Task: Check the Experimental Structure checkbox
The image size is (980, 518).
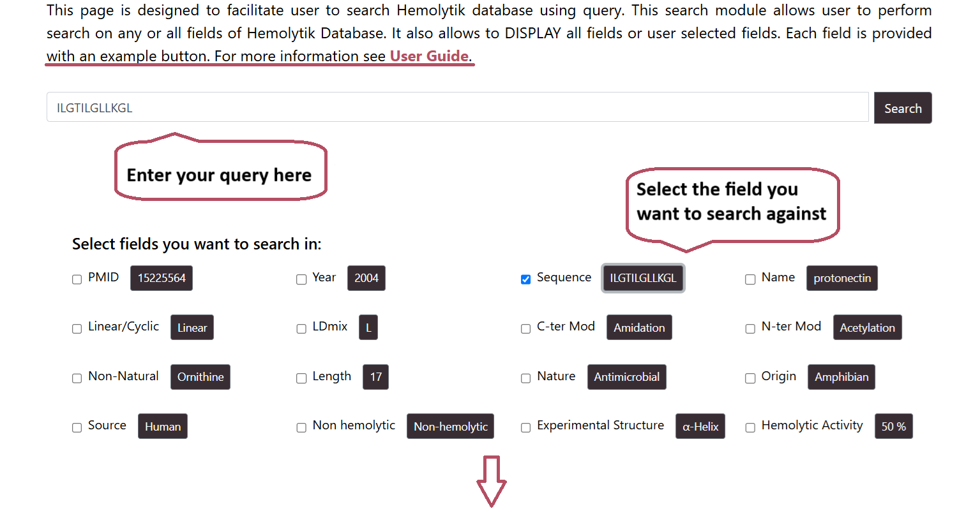Action: tap(525, 427)
